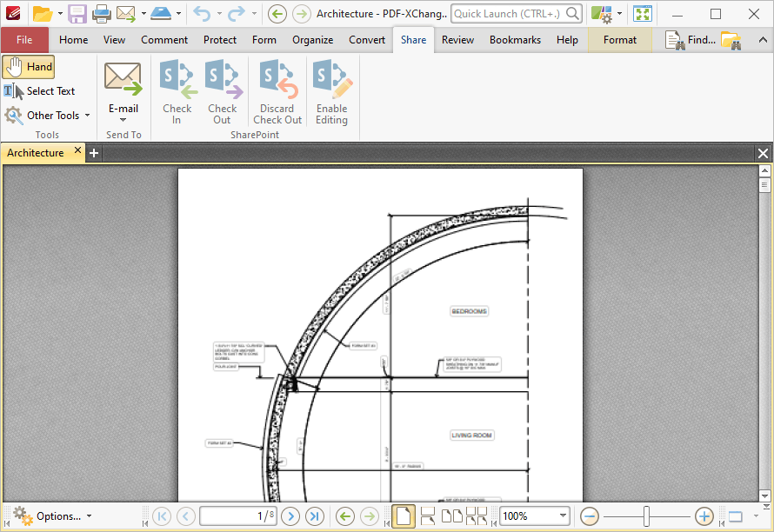The height and width of the screenshot is (532, 774).
Task: Click the zoom in plus icon
Action: pyautogui.click(x=704, y=516)
